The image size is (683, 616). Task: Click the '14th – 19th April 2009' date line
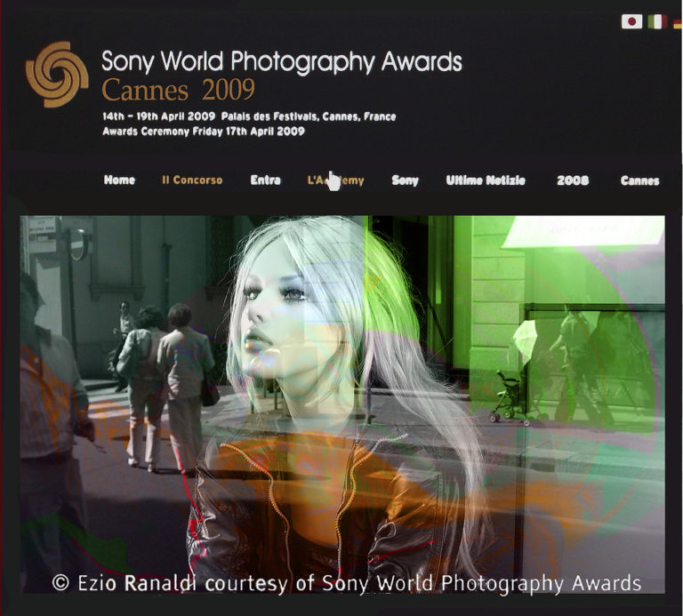[x=159, y=116]
